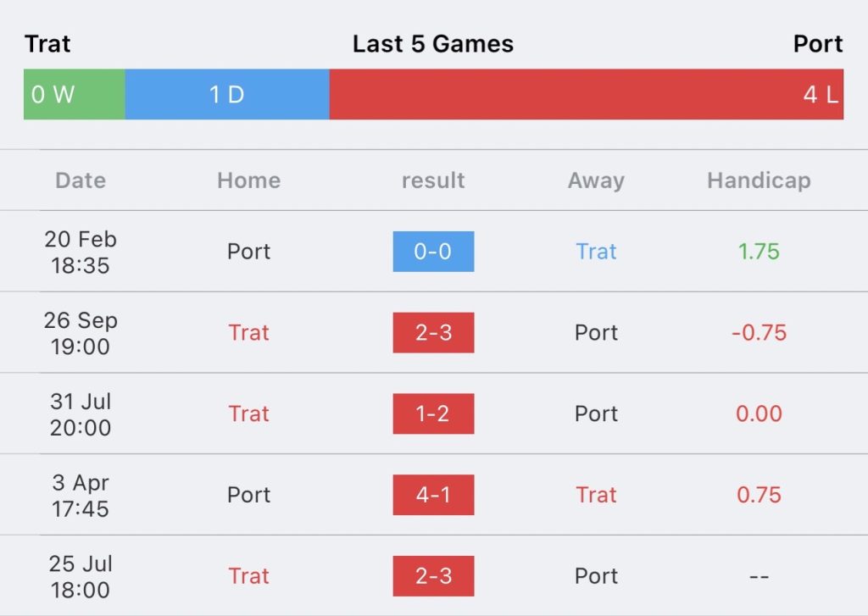Open Port home team on 20 Feb
The width and height of the screenshot is (868, 616).
point(248,252)
